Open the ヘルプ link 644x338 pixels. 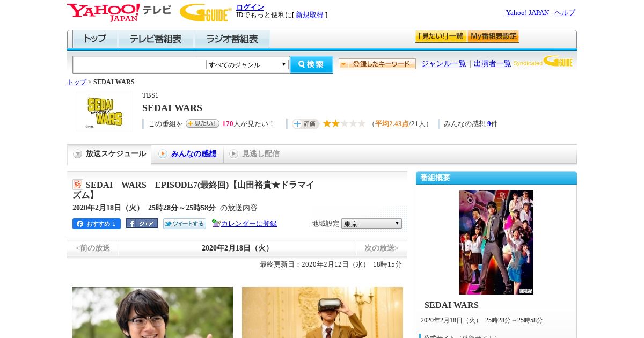coord(565,13)
